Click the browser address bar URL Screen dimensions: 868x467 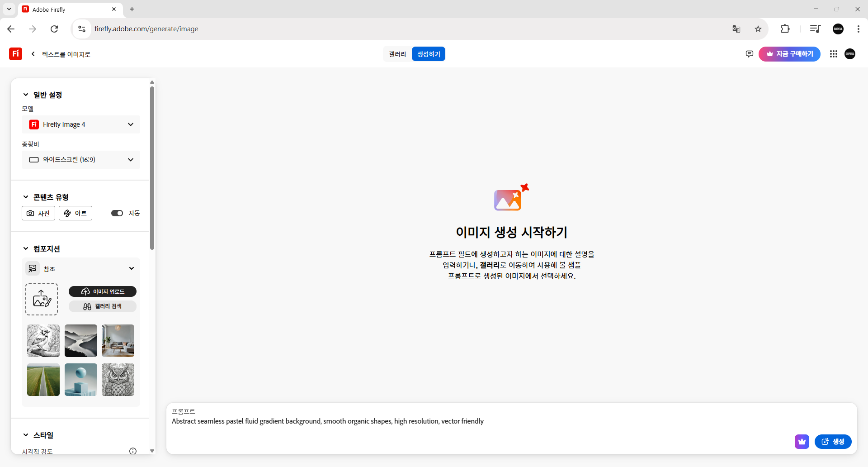(146, 29)
